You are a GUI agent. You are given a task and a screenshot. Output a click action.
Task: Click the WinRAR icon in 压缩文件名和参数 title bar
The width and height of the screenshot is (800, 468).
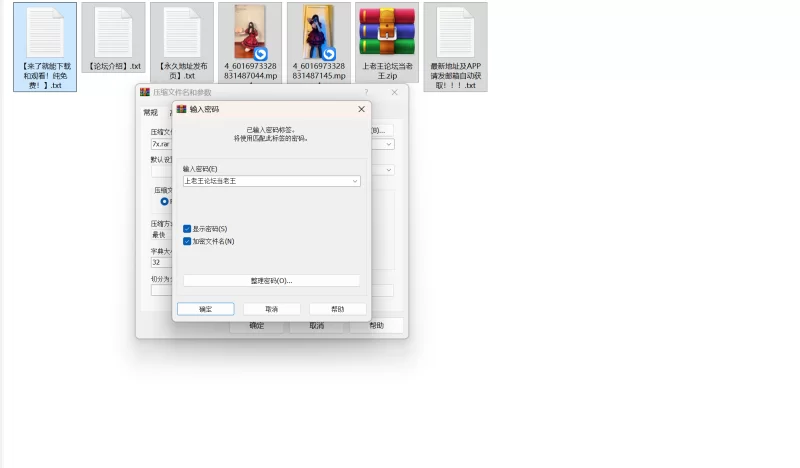point(145,93)
